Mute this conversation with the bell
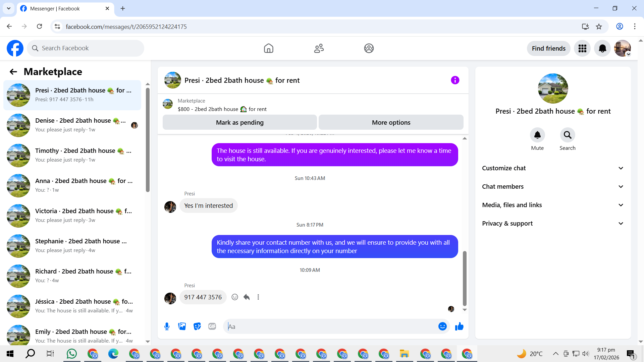This screenshot has height=362, width=644. [x=537, y=135]
